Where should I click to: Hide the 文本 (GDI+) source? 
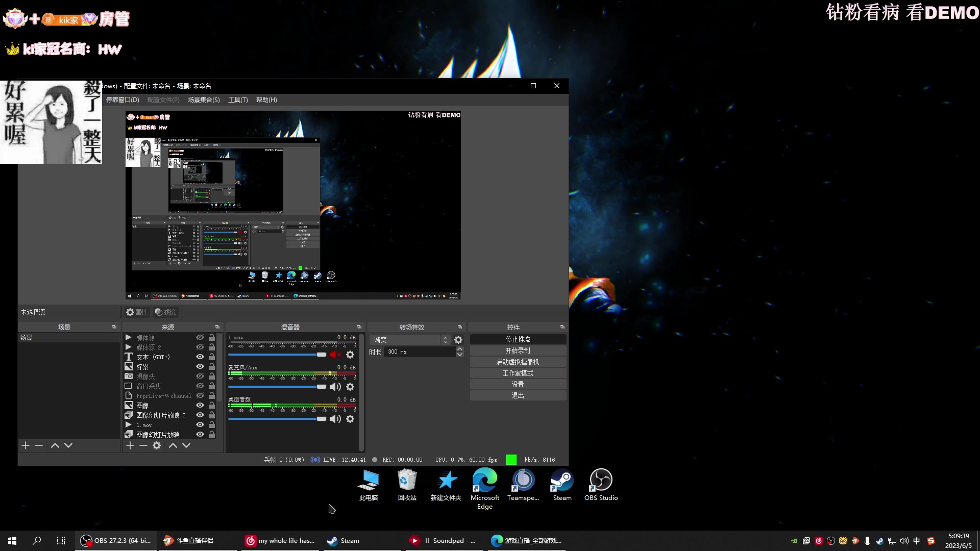[200, 357]
